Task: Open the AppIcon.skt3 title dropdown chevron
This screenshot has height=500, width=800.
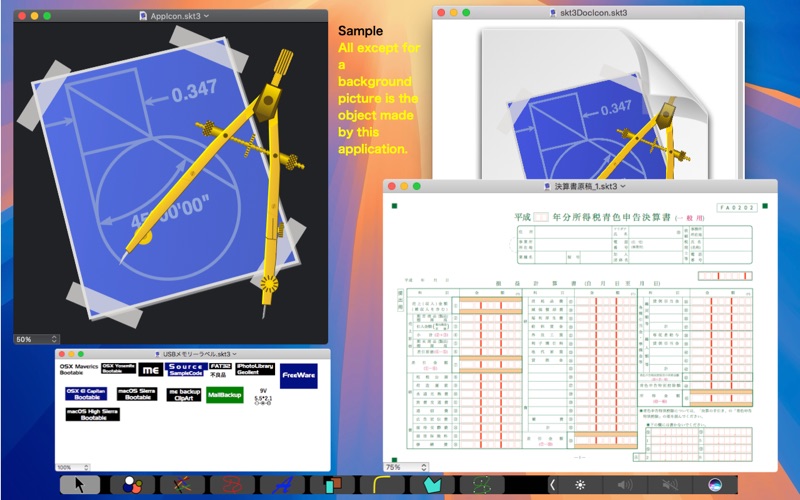Action: (x=206, y=16)
